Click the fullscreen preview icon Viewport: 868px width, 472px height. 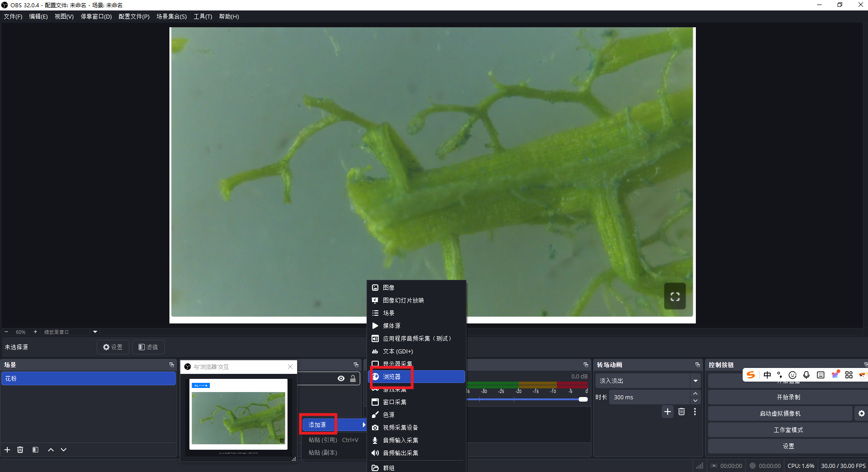click(x=675, y=297)
